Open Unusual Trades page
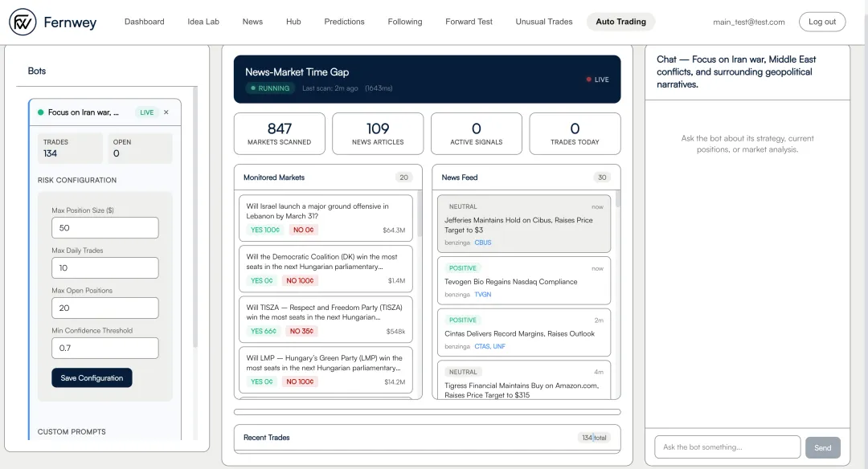868x469 pixels. tap(544, 22)
